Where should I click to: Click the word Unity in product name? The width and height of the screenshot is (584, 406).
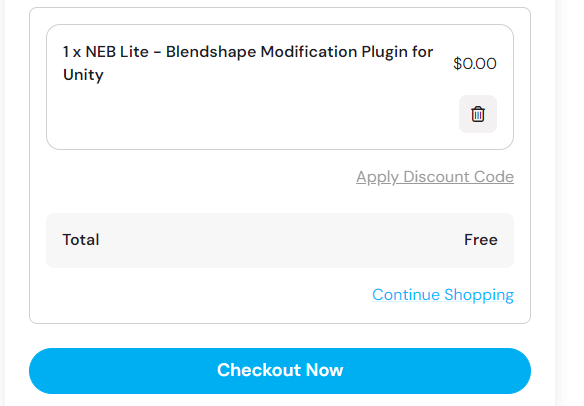click(x=83, y=75)
